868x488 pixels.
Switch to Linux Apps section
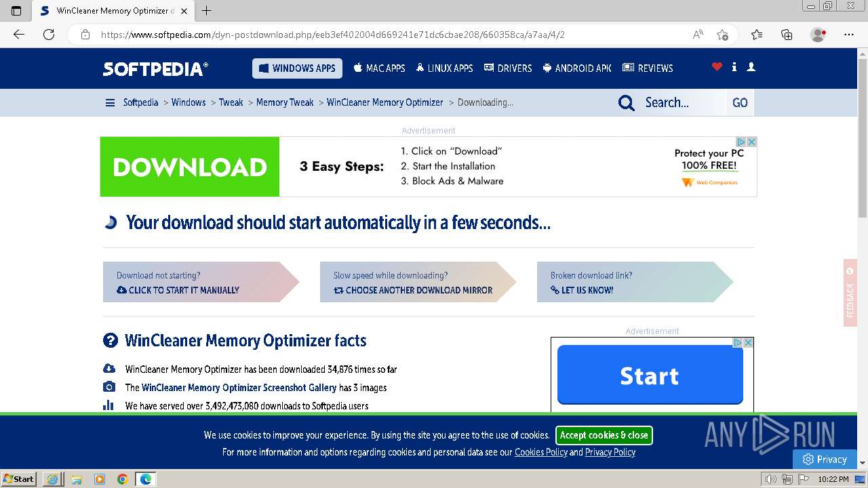(x=444, y=68)
